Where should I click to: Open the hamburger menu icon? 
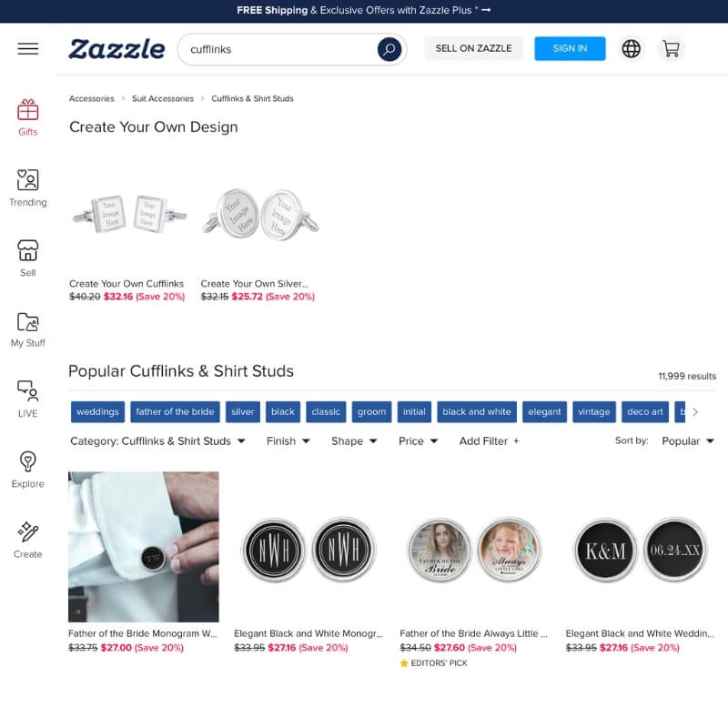coord(28,49)
